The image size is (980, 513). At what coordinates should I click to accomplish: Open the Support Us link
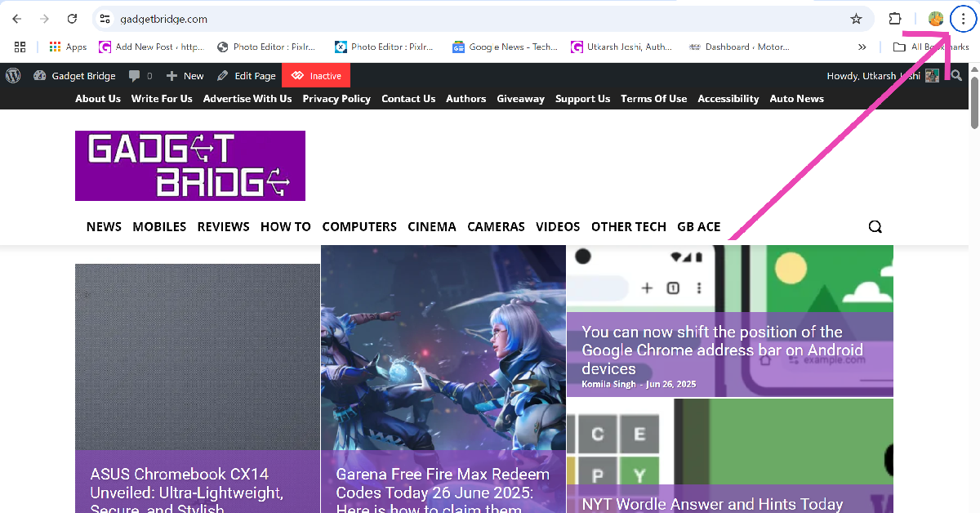(x=582, y=98)
